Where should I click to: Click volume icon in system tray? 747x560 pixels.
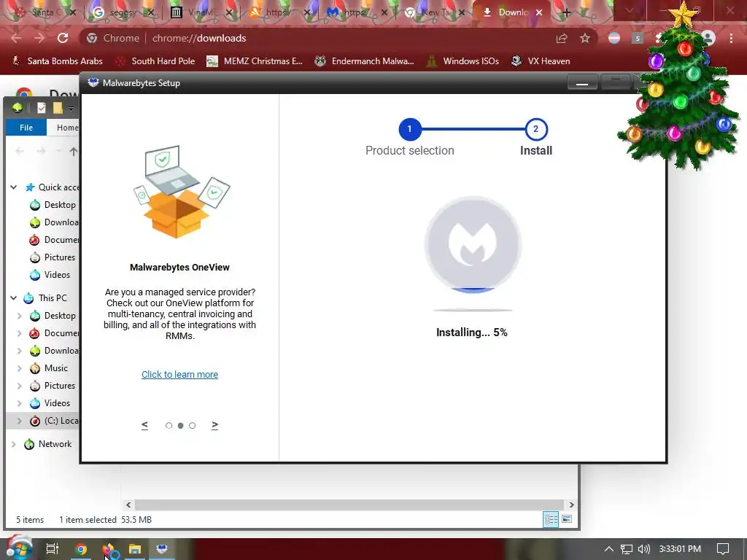pos(643,549)
